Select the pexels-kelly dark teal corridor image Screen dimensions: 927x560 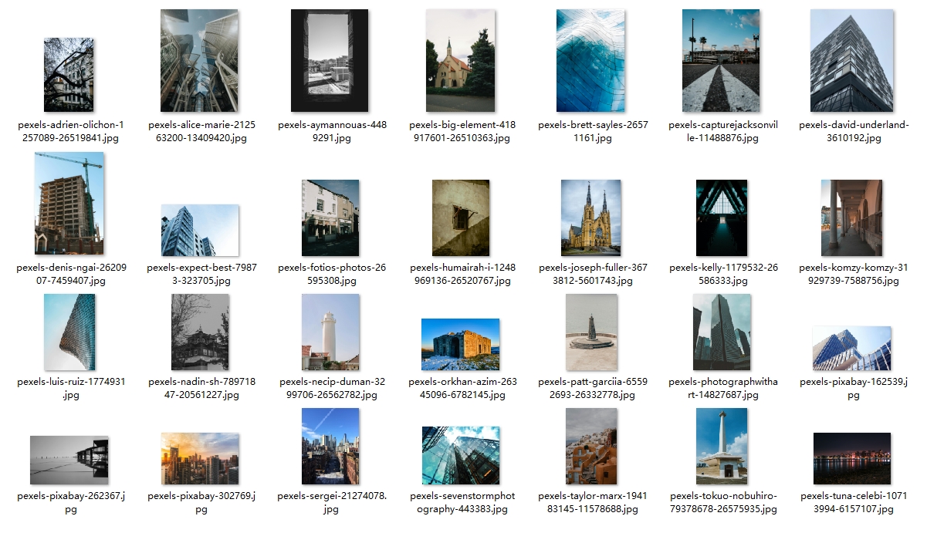coord(721,218)
